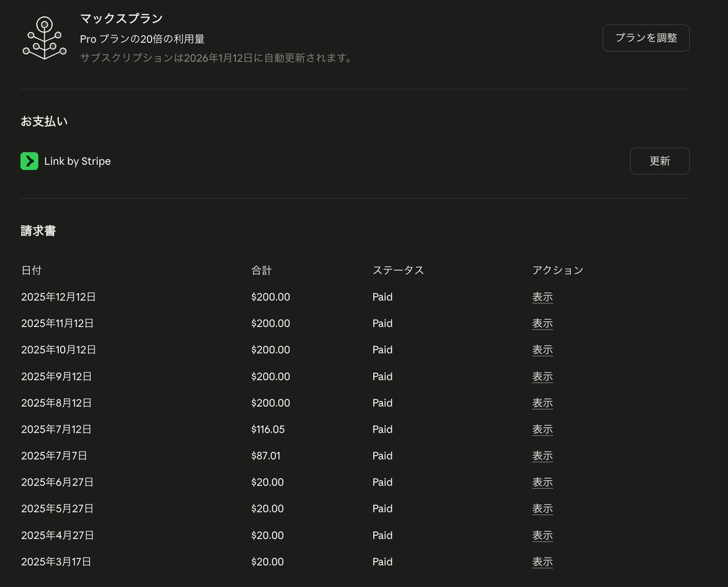728x587 pixels.
Task: Open 表示 link for the $87.01 invoice
Action: pos(542,456)
